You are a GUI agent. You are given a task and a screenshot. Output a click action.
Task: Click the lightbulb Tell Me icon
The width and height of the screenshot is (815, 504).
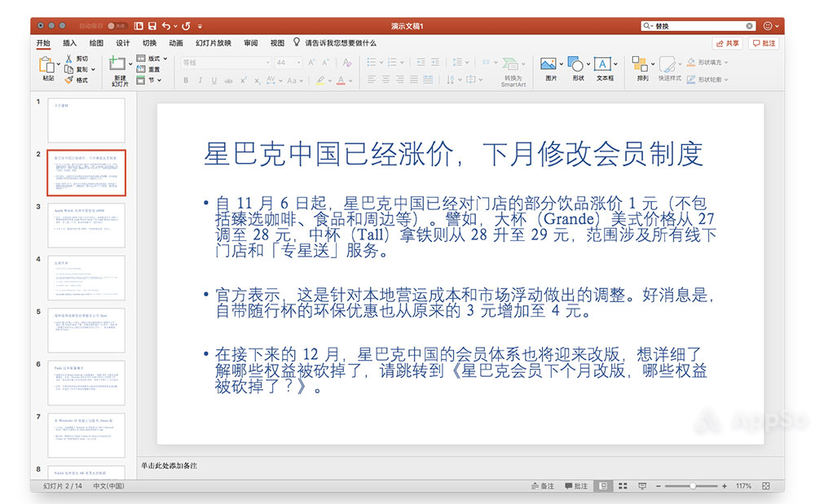pyautogui.click(x=297, y=42)
